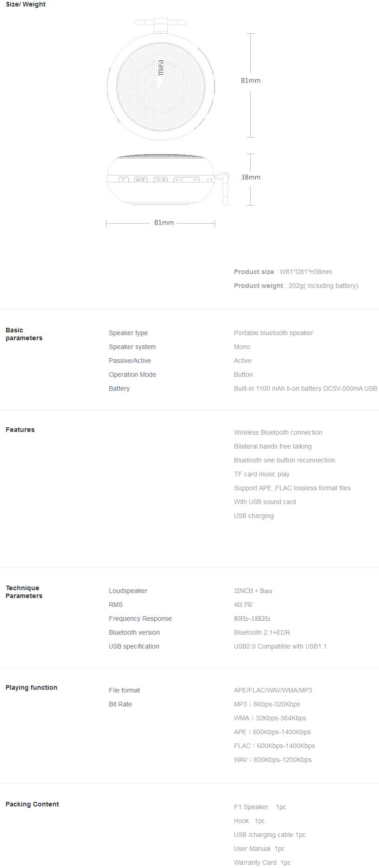This screenshot has width=379, height=868.
Task: Click the Playing function section heading
Action: click(32, 687)
